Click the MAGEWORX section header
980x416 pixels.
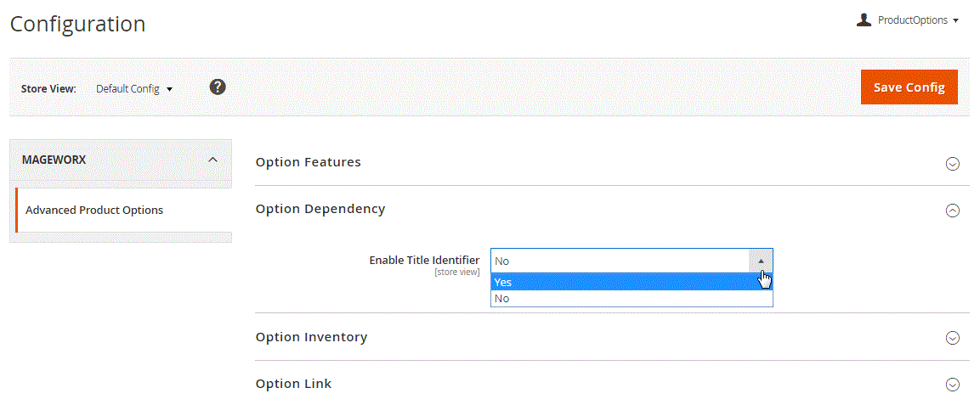click(55, 160)
